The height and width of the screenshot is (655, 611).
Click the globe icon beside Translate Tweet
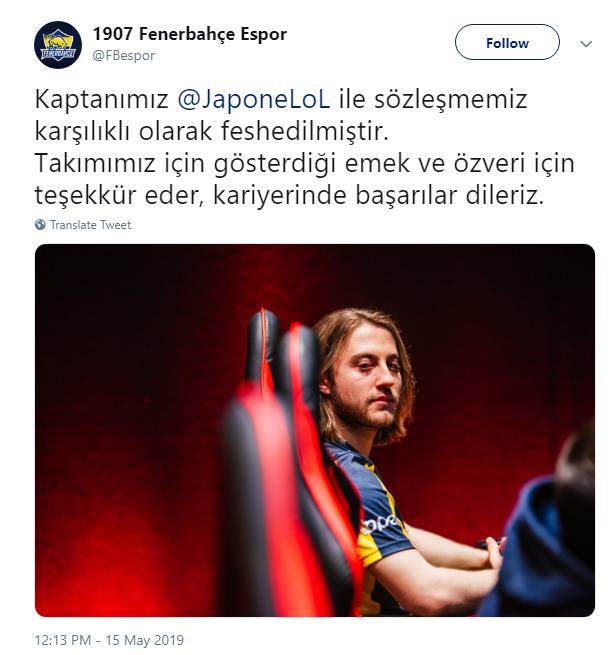[40, 224]
